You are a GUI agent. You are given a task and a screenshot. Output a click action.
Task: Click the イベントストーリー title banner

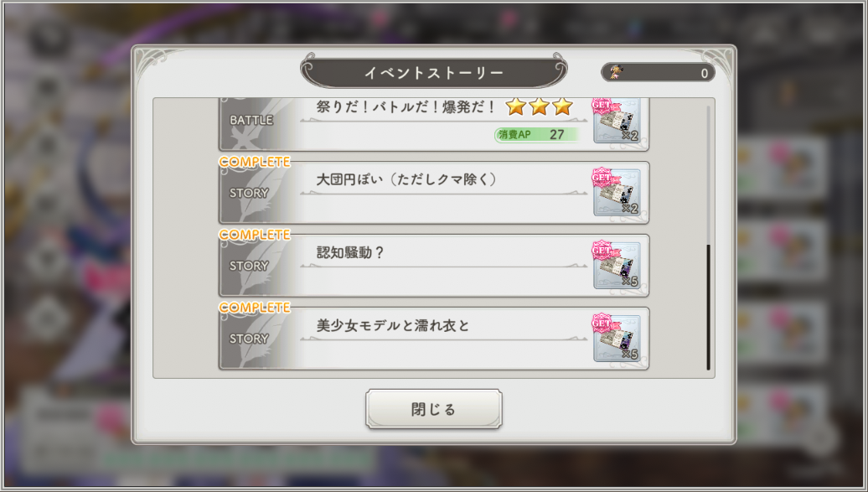click(x=433, y=72)
